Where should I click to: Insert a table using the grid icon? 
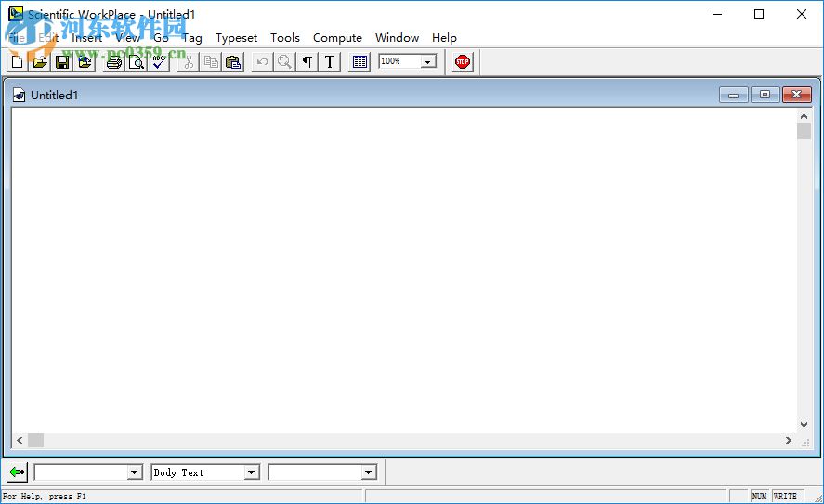point(360,62)
